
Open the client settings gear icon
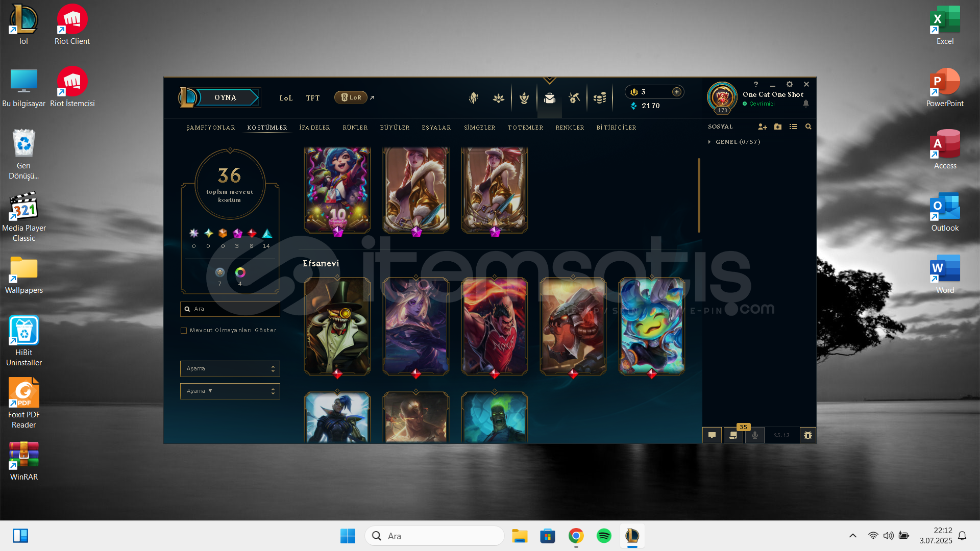790,84
